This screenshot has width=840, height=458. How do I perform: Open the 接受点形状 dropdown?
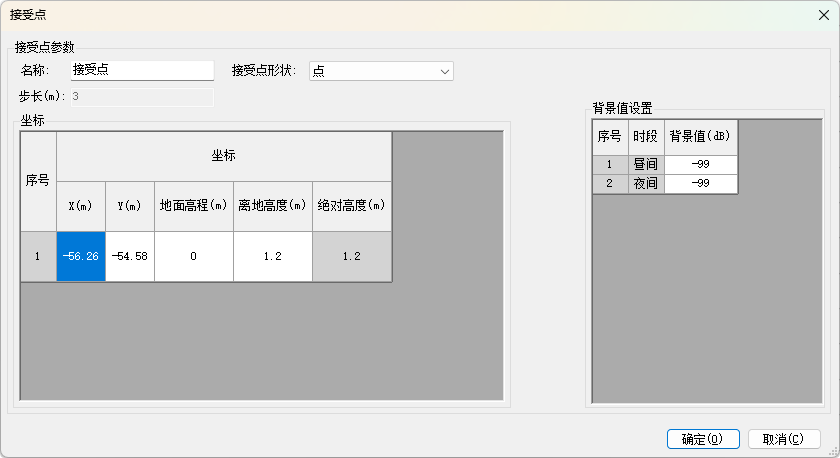[381, 71]
